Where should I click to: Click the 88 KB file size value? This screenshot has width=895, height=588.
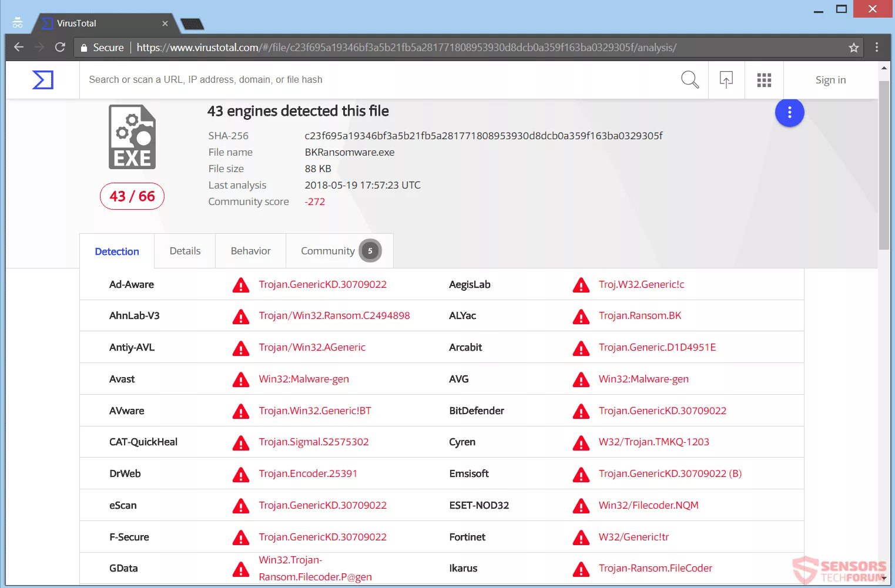click(x=318, y=169)
